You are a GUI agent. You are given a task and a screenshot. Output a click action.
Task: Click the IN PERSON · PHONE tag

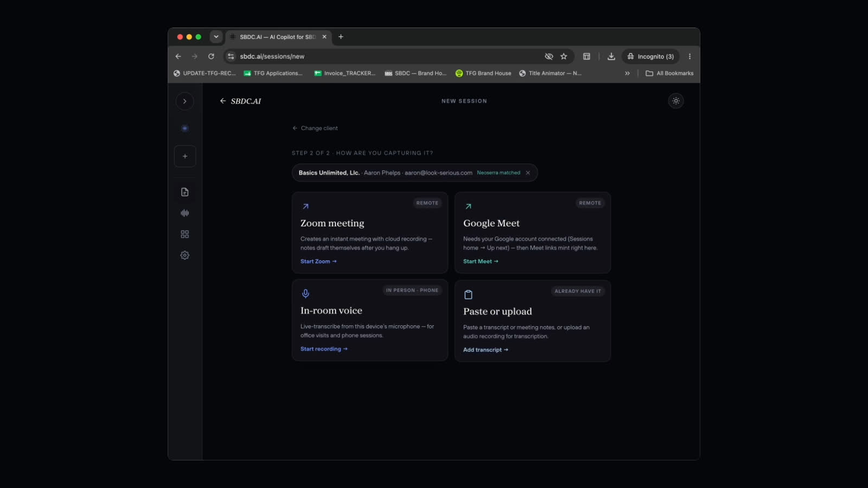click(412, 291)
